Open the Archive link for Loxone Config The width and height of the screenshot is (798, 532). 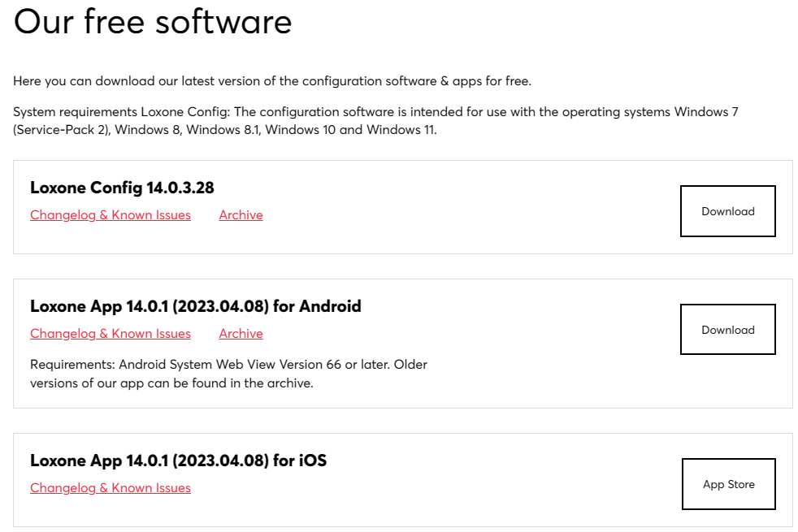[x=241, y=215]
